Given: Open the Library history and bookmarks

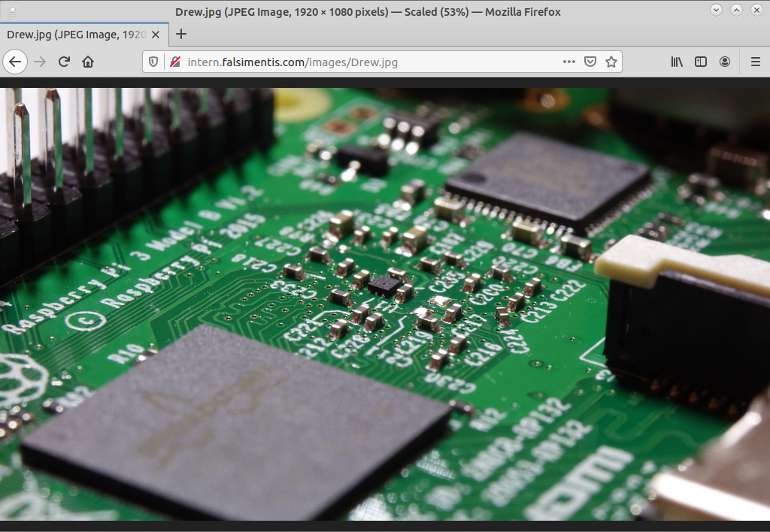Looking at the screenshot, I should point(677,62).
